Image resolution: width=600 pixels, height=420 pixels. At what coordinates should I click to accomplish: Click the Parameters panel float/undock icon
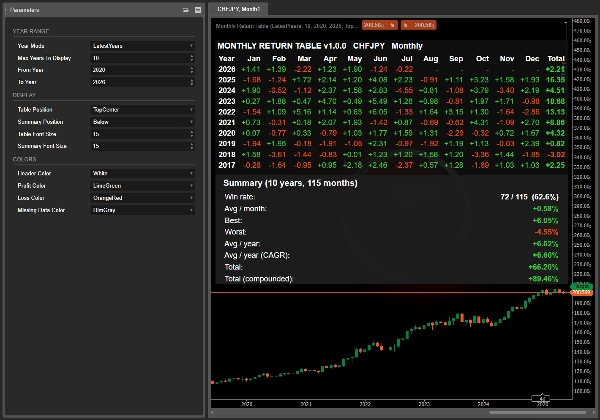point(186,10)
